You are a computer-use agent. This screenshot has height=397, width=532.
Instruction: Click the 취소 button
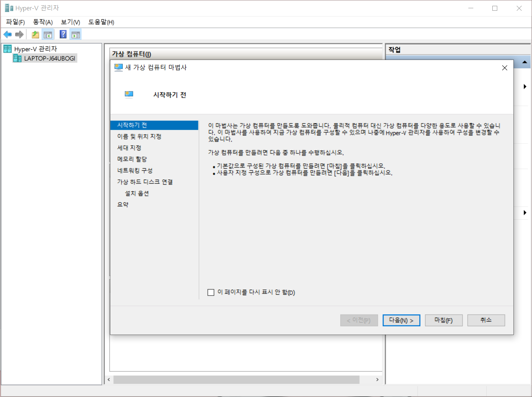coord(486,320)
